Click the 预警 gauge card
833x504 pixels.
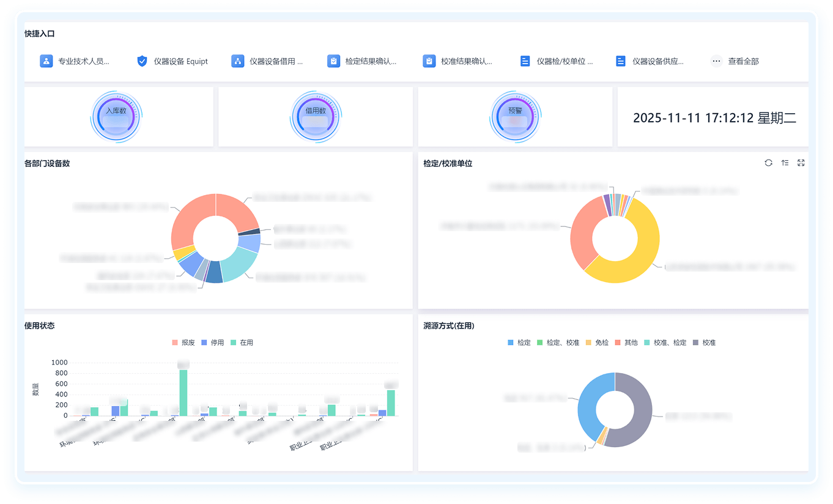click(x=515, y=116)
